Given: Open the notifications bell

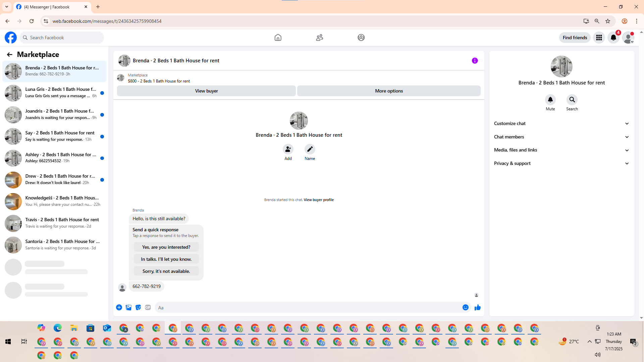Looking at the screenshot, I should pos(613,38).
